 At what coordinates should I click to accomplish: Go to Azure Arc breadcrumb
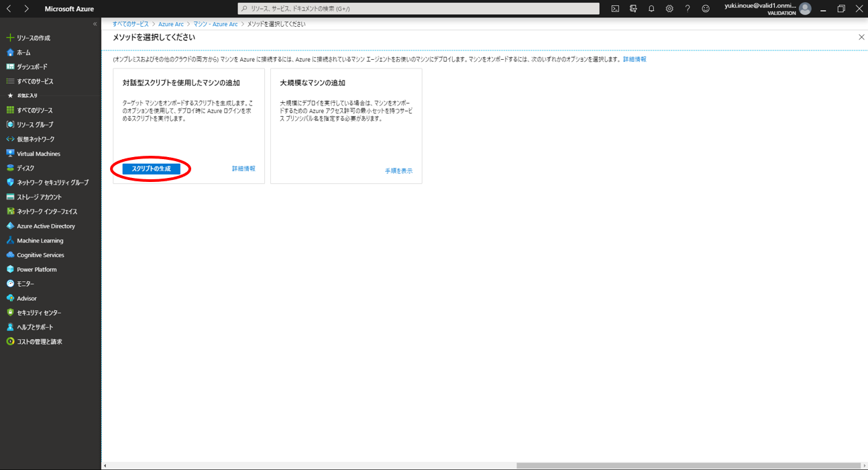pyautogui.click(x=170, y=24)
